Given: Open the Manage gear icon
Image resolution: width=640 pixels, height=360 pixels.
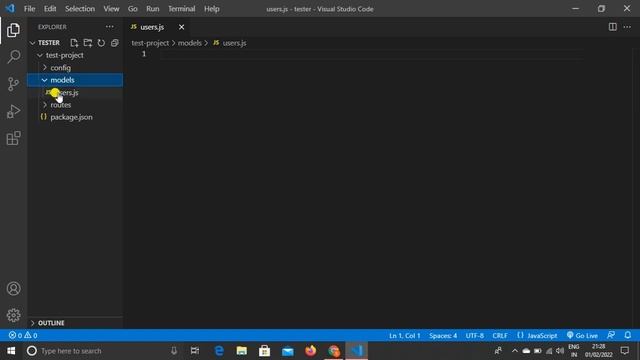Looking at the screenshot, I should pos(13,315).
